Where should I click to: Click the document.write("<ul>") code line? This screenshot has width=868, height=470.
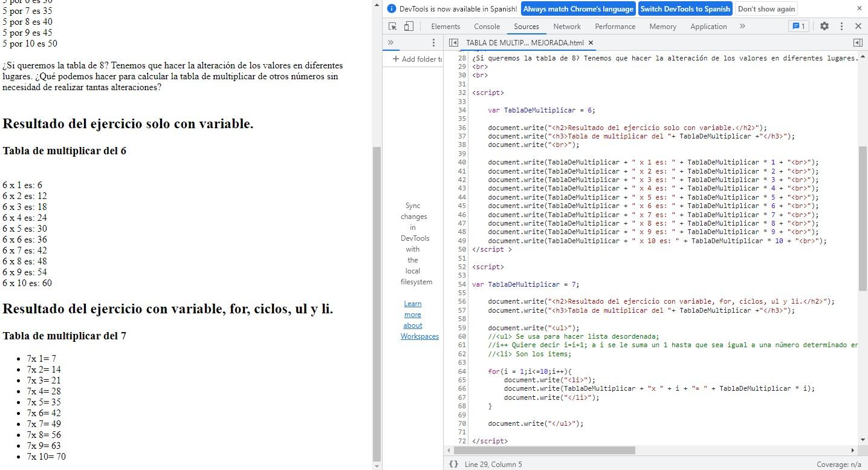pyautogui.click(x=533, y=328)
